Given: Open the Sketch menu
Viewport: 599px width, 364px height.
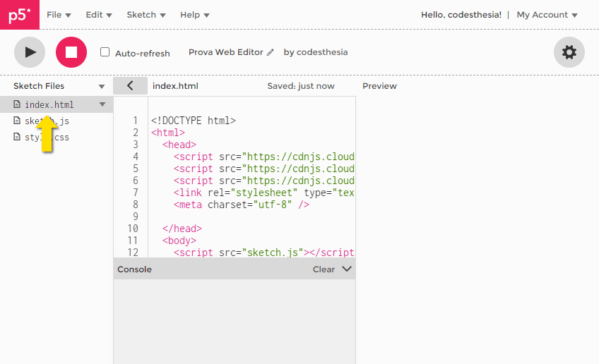Looking at the screenshot, I should click(x=146, y=15).
